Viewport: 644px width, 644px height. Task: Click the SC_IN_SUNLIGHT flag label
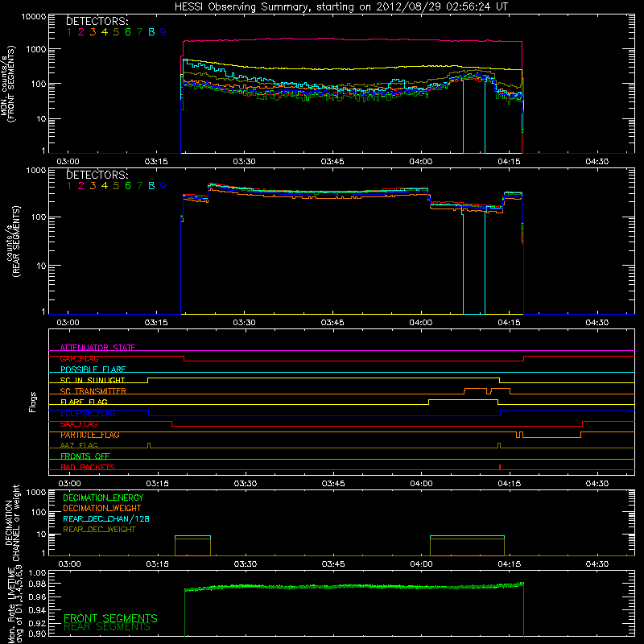click(92, 380)
